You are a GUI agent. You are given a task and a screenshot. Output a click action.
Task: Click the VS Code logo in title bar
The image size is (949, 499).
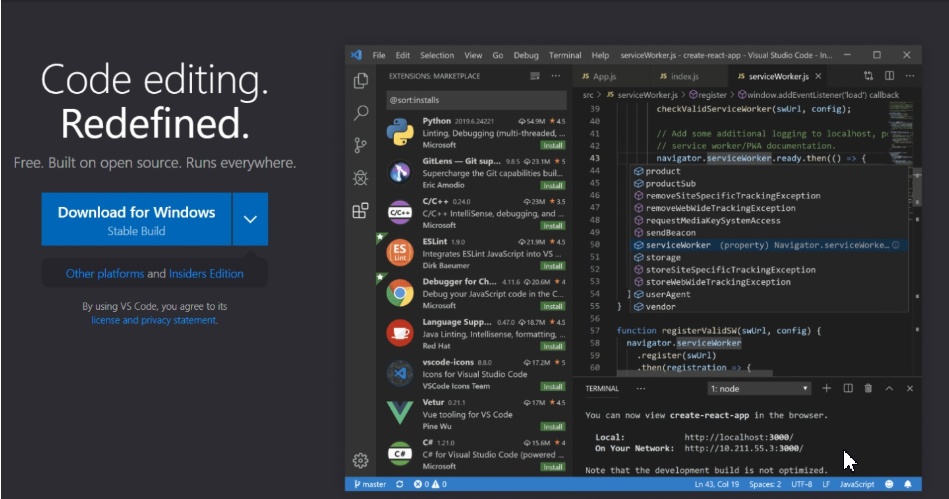point(356,55)
